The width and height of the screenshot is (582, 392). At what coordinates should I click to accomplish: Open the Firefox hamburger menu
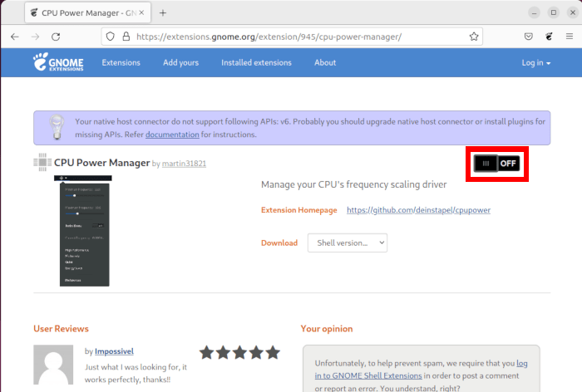coord(570,37)
